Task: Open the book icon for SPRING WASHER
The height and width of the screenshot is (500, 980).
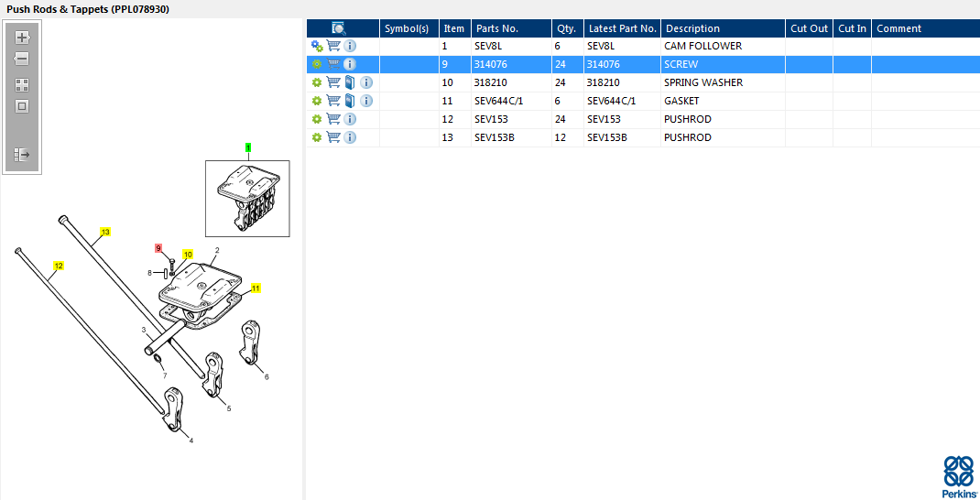Action: tap(350, 82)
